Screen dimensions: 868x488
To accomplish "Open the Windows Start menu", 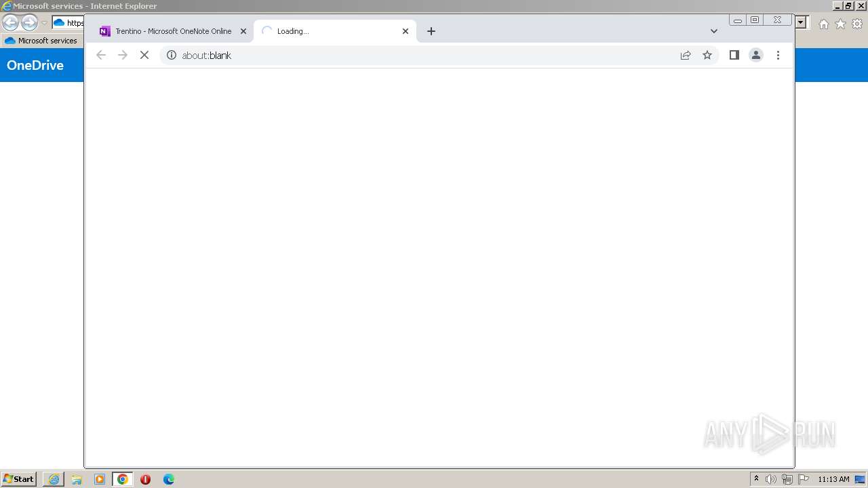I will pos(19,479).
